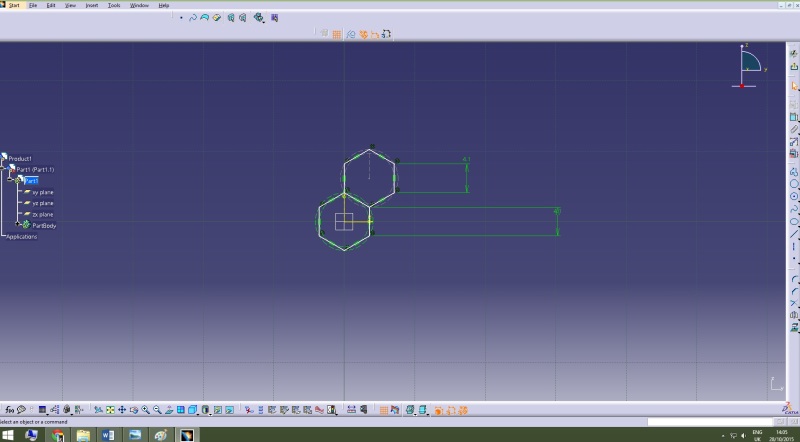800x442 pixels.
Task: Select Part1 (Part1.1) tree node
Action: coord(35,169)
